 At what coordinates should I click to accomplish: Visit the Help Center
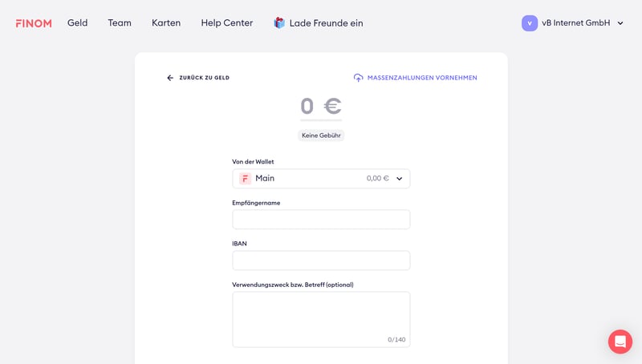pyautogui.click(x=227, y=23)
